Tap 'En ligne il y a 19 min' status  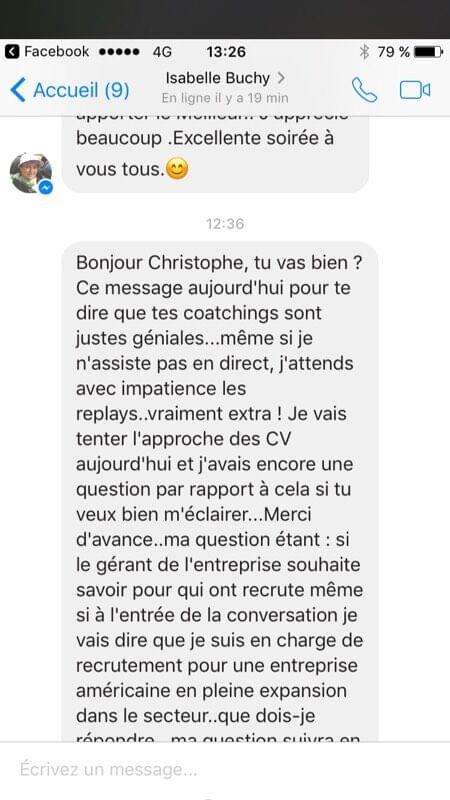225,97
